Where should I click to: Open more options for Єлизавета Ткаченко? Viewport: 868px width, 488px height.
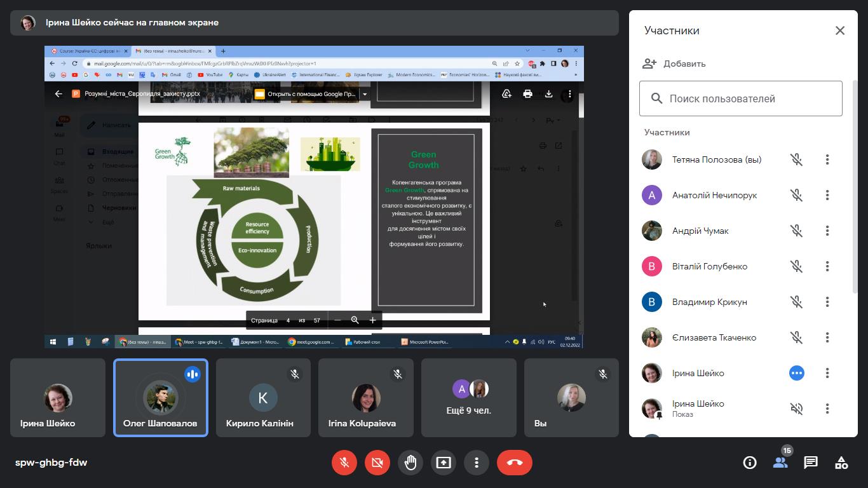[827, 337]
